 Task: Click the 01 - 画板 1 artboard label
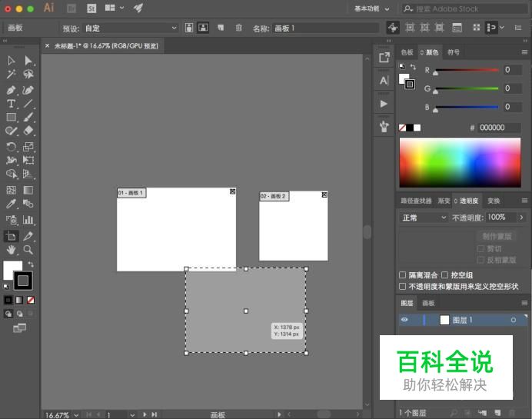tap(131, 193)
